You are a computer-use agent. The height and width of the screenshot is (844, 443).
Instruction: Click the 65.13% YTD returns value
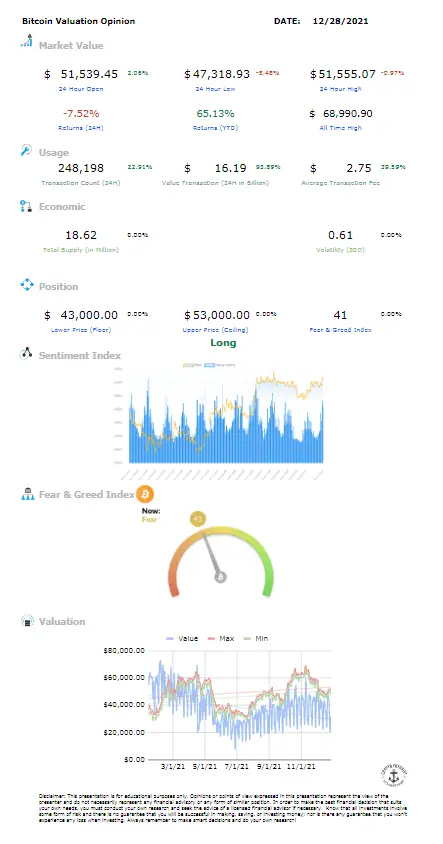(215, 114)
